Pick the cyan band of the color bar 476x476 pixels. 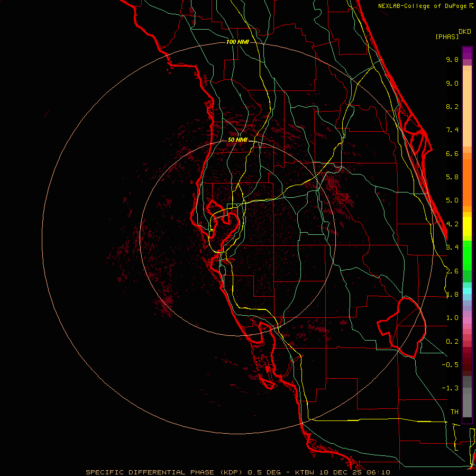click(x=467, y=291)
